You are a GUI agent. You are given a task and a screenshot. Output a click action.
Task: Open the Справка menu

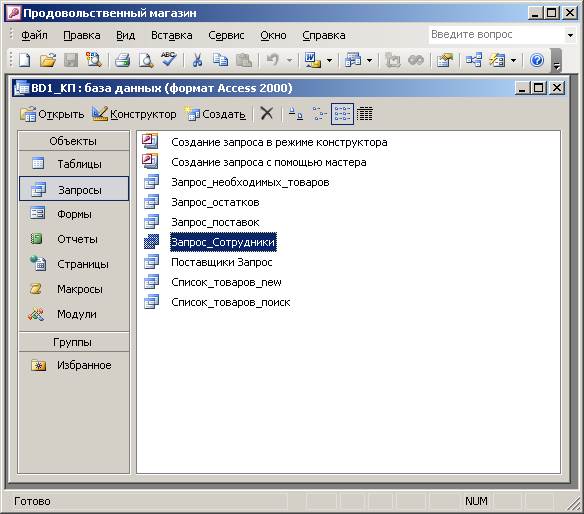[x=324, y=35]
